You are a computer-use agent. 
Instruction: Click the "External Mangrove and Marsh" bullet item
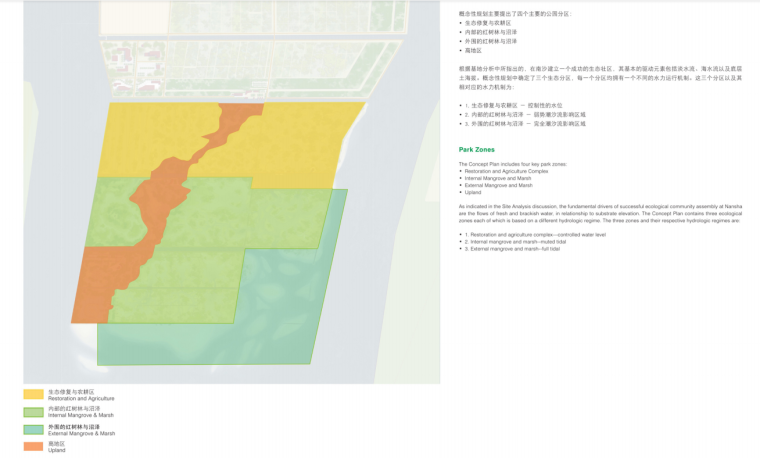tap(499, 185)
